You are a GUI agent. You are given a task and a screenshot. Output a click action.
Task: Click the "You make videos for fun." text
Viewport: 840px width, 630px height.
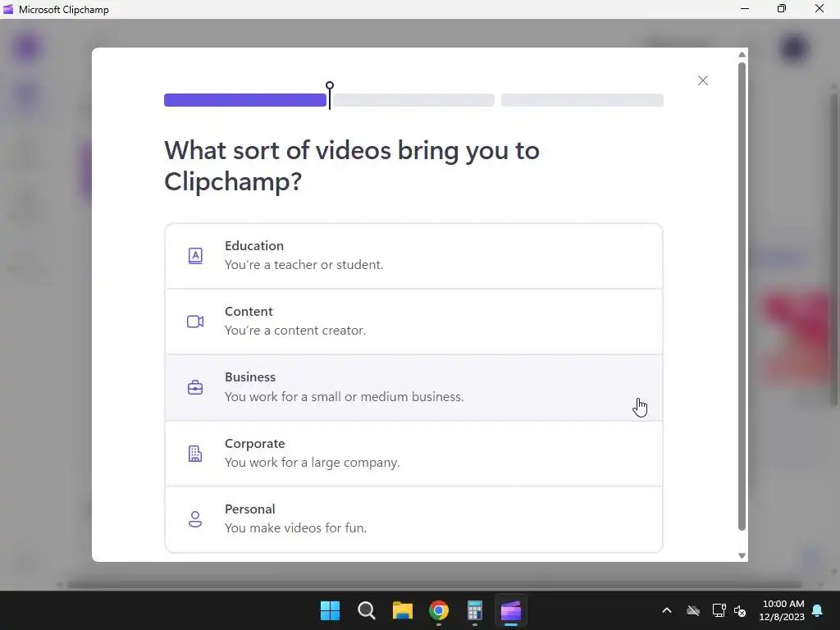[x=295, y=528]
